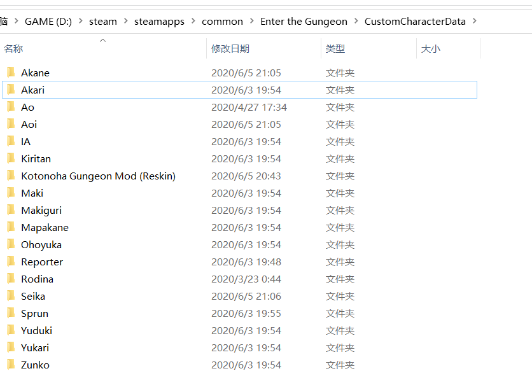
Task: Click the Kotonoha Gungeon Mod folder icon
Action: [x=11, y=176]
